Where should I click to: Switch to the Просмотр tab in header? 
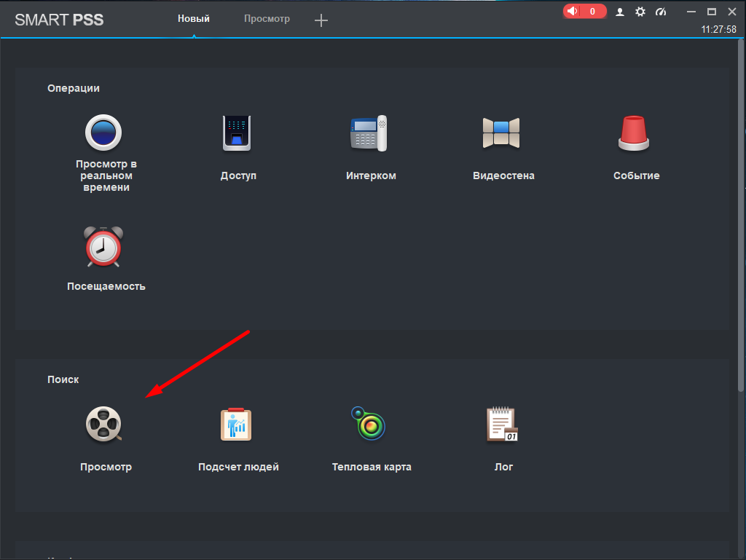click(267, 18)
